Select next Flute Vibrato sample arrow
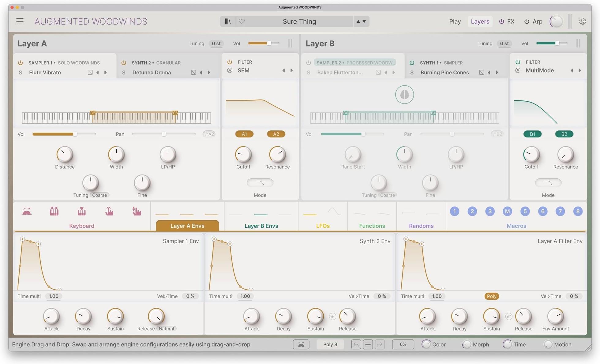Screen dimensions: 600x364 [106, 73]
